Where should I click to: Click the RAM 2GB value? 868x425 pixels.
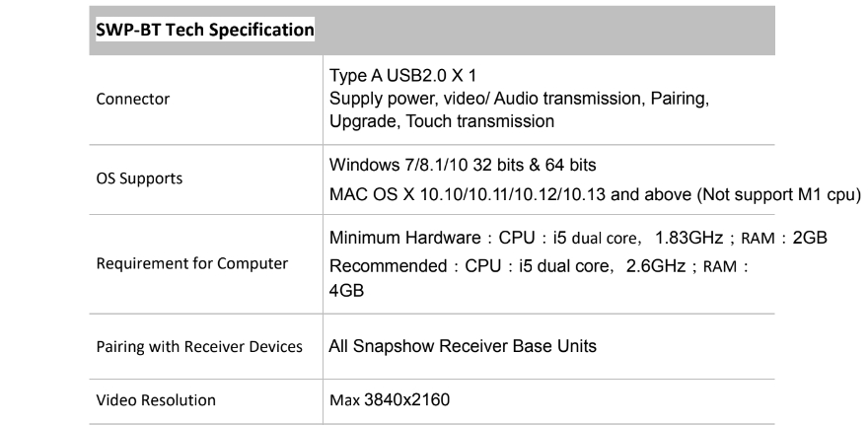(x=784, y=238)
